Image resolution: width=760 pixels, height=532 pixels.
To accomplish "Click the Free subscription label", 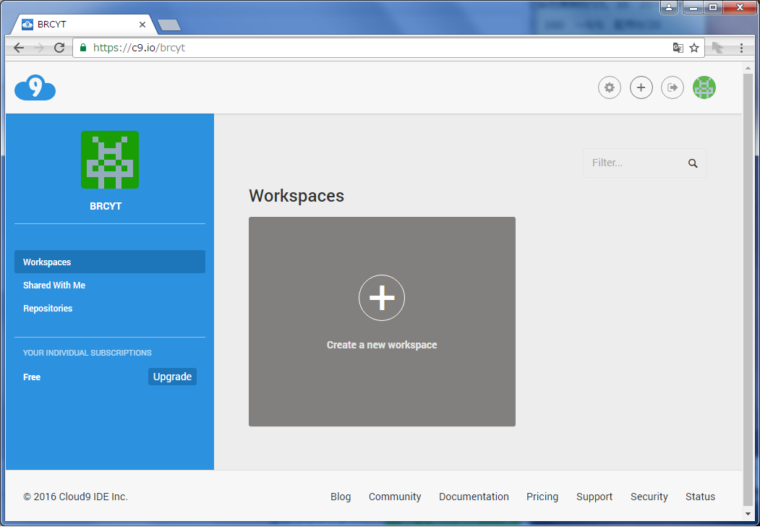I will tap(32, 377).
